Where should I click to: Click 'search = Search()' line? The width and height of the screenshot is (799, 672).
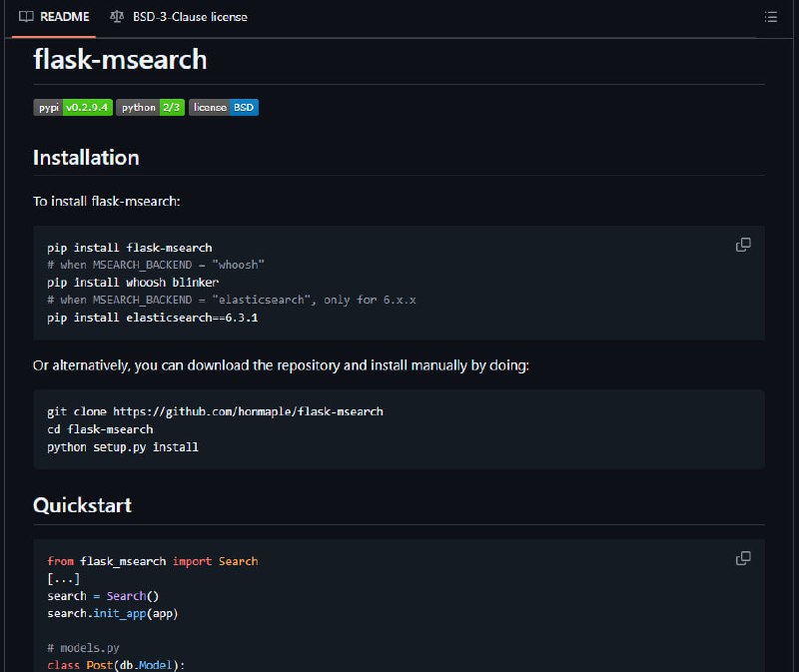103,595
